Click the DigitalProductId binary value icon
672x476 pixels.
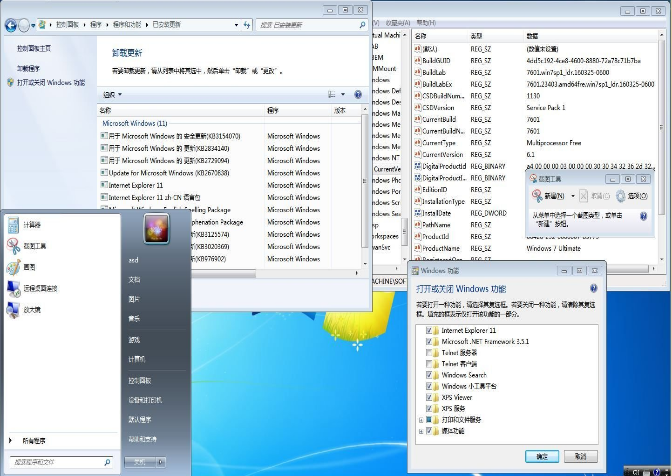(417, 166)
